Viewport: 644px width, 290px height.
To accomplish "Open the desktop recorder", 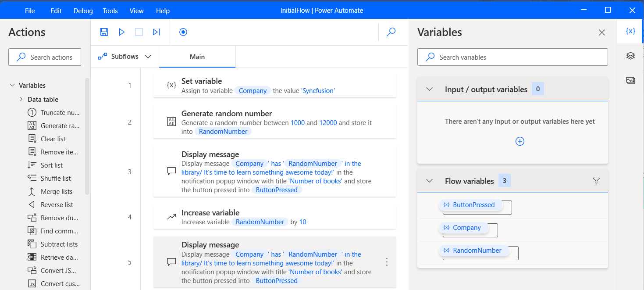I will [183, 32].
